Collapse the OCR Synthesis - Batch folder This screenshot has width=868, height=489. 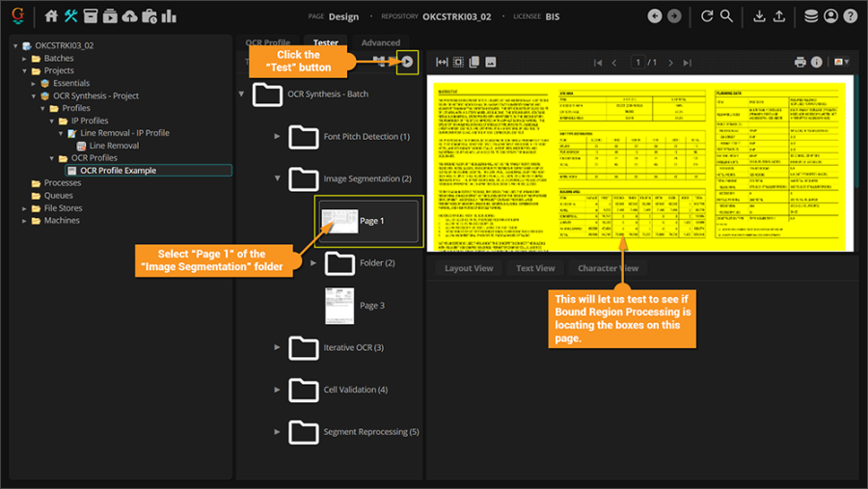point(241,94)
